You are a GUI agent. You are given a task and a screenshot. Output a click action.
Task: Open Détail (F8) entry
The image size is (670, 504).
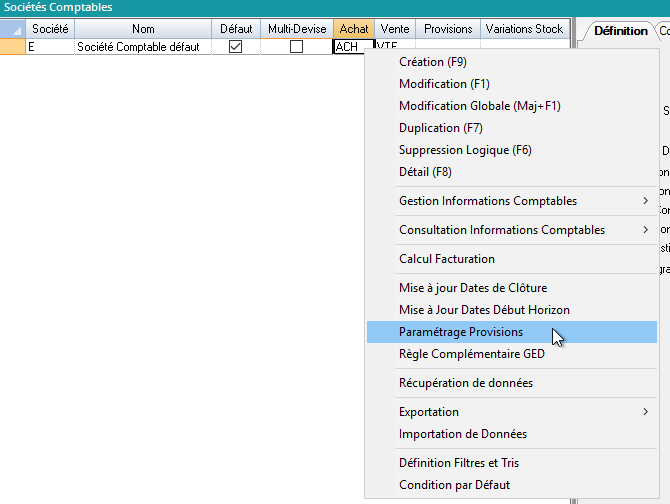(x=425, y=172)
